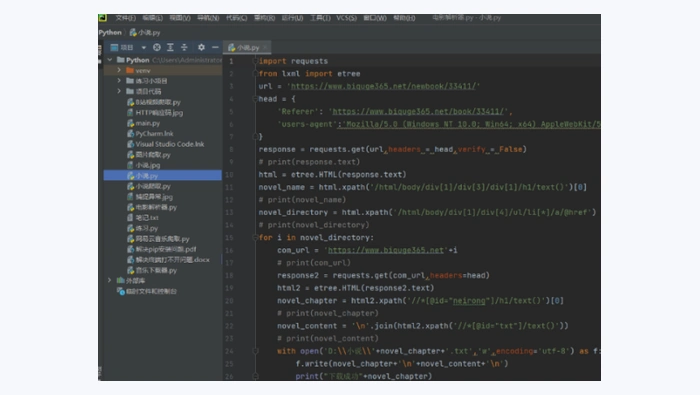Hide the Project panel with minus icon
Image resolution: width=700 pixels, height=395 pixels.
click(x=215, y=47)
